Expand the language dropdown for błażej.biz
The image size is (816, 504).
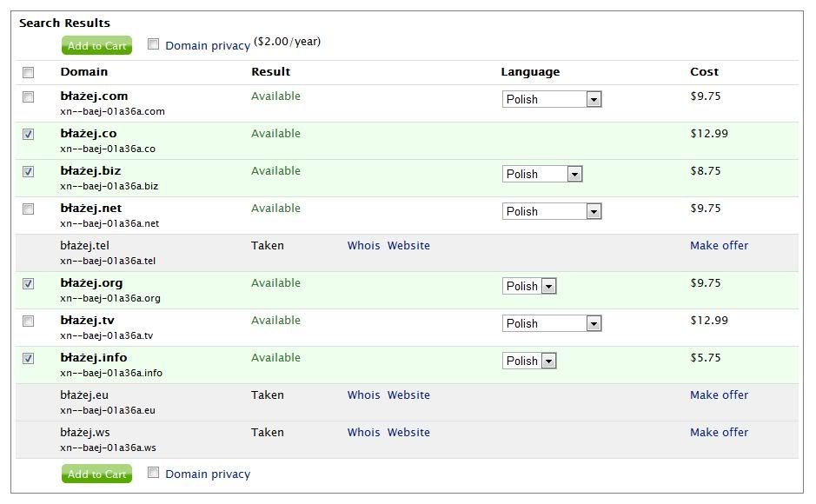tap(542, 175)
